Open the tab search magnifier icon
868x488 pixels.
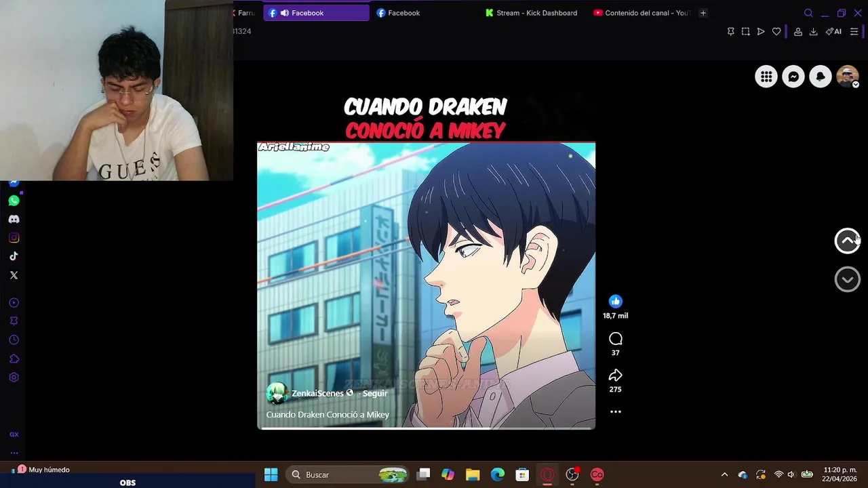(808, 13)
